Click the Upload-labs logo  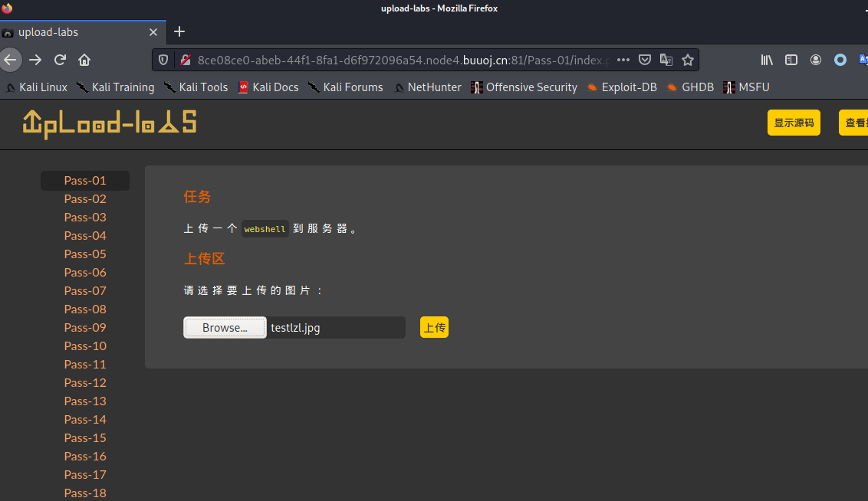(x=110, y=124)
